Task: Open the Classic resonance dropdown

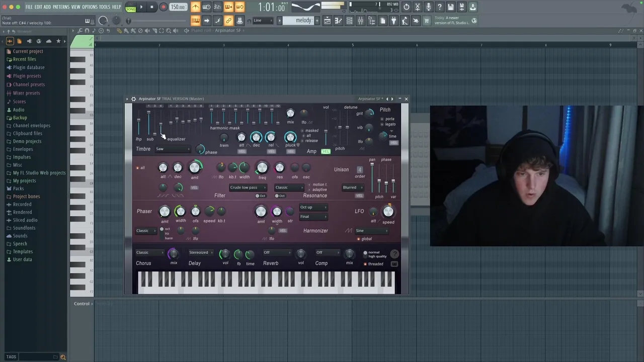Action: click(289, 188)
